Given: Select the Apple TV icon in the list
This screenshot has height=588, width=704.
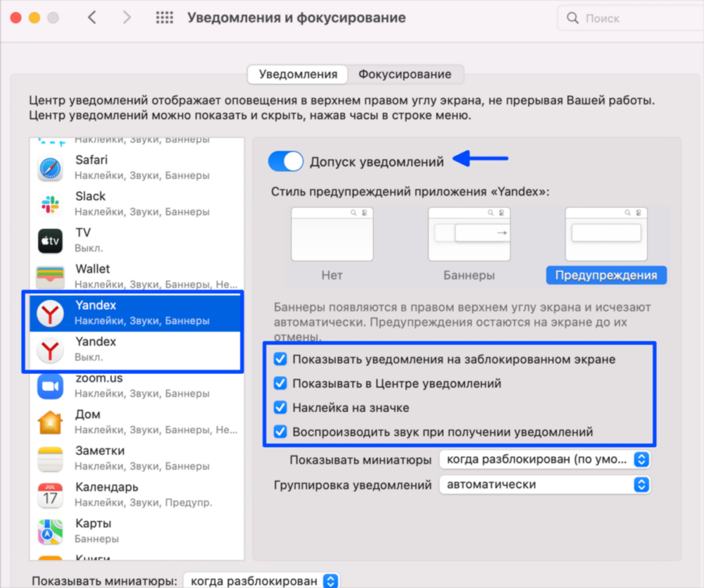Looking at the screenshot, I should (x=50, y=241).
